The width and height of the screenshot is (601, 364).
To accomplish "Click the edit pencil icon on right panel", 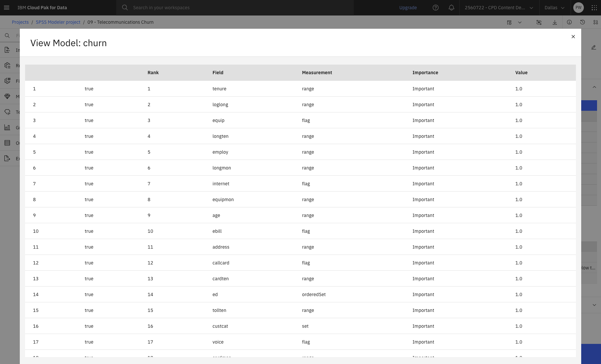I will (x=594, y=47).
